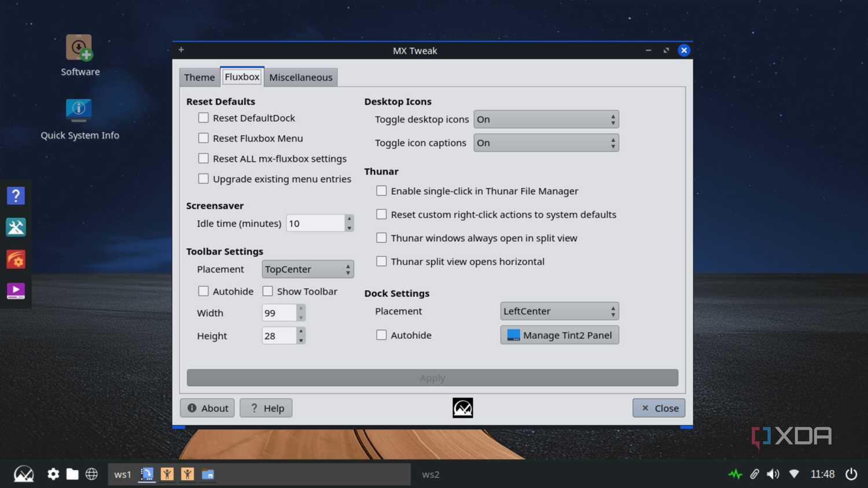Enable Reset ALL mx-fluxbox settings
This screenshot has height=488, width=868.
pyautogui.click(x=203, y=158)
